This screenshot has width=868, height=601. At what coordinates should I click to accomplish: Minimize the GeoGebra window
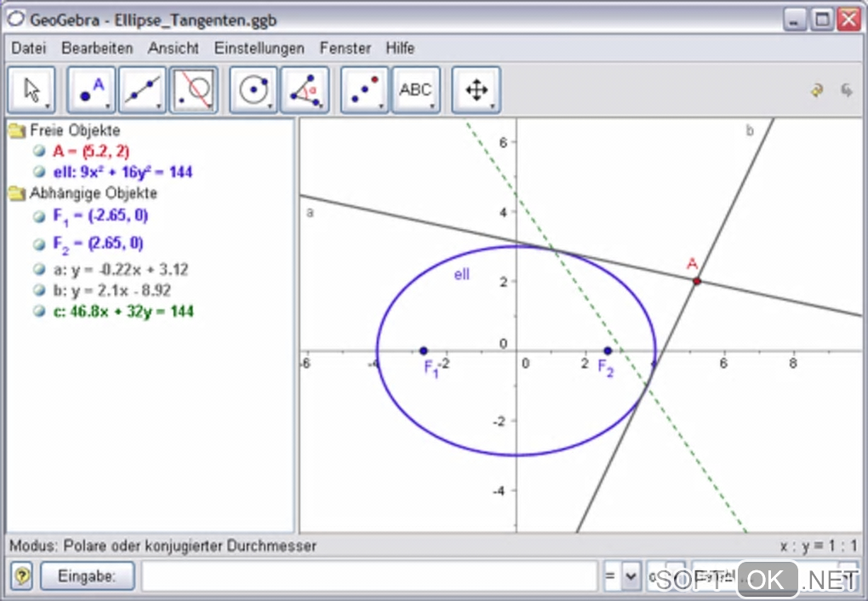click(x=795, y=20)
